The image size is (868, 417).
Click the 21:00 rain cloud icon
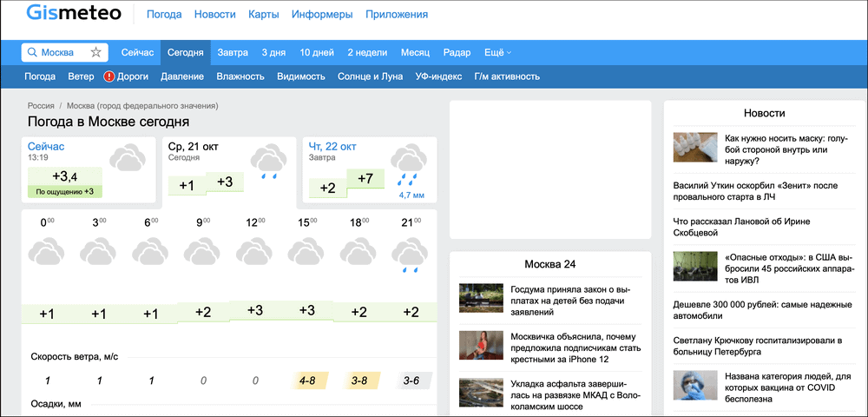[x=411, y=258]
